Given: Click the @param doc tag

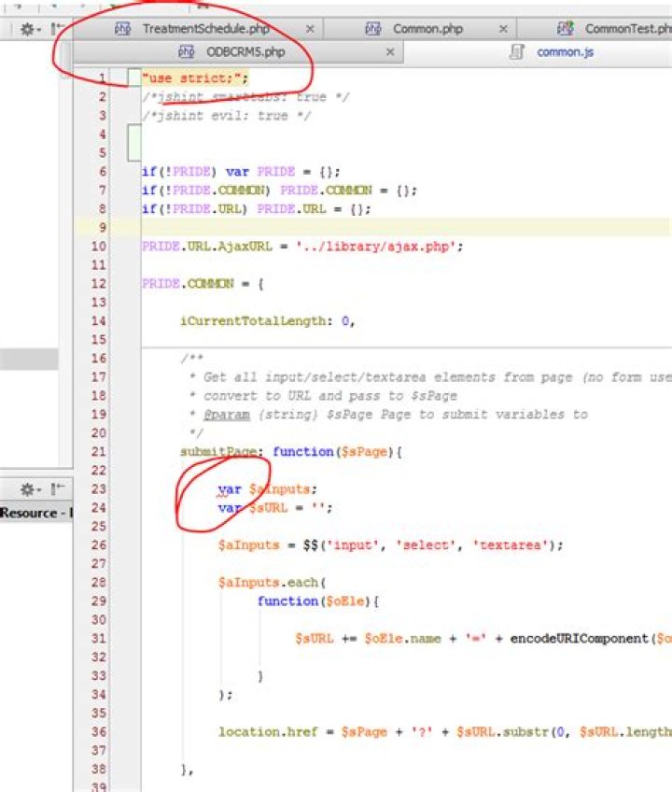Looking at the screenshot, I should point(226,415).
